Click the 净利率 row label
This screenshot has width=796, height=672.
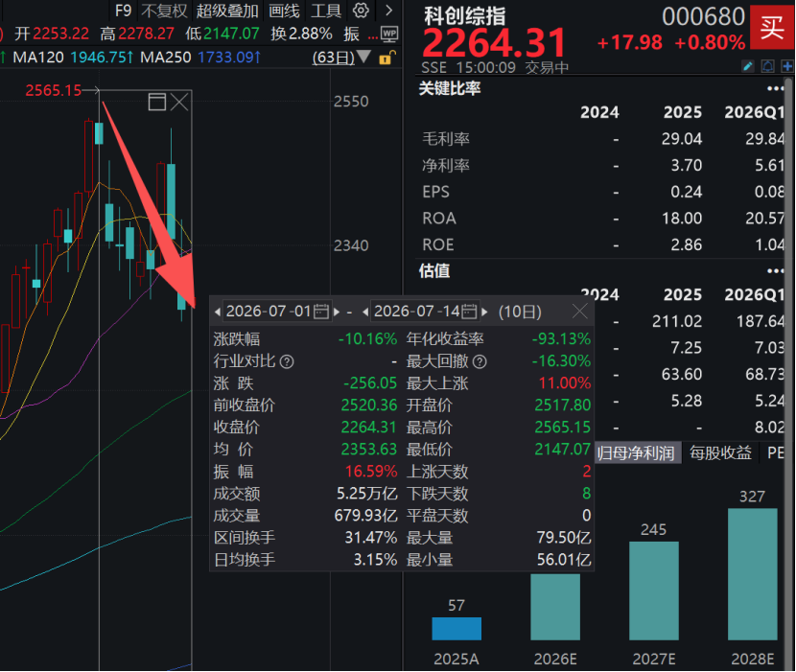tap(446, 166)
